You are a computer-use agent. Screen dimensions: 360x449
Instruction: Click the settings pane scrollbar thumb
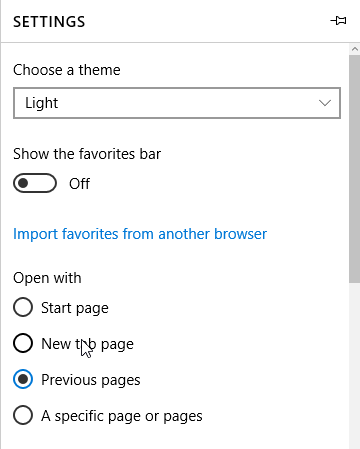coord(355,169)
